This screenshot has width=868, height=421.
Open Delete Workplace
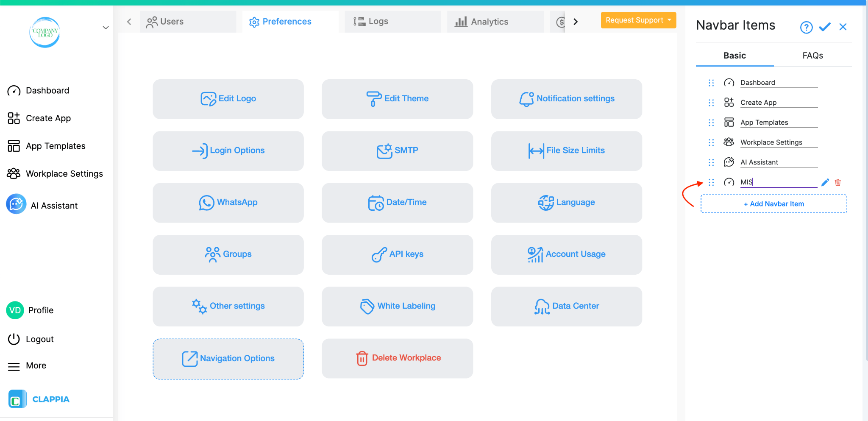397,357
